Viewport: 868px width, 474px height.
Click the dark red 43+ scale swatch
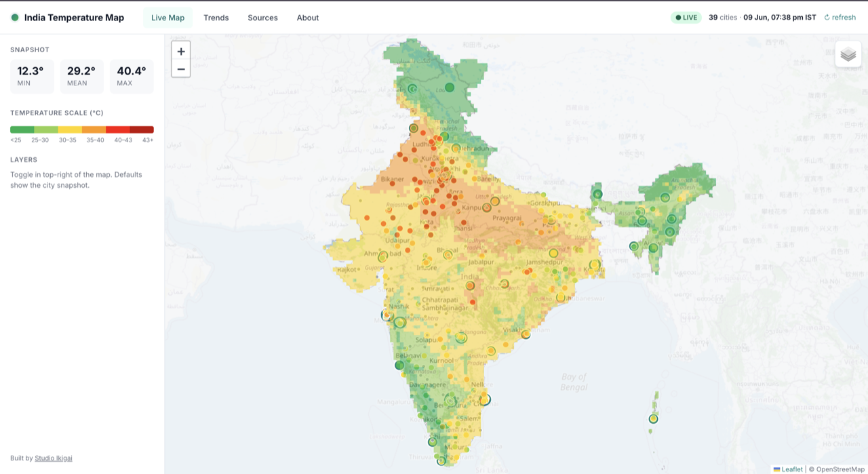(142, 130)
